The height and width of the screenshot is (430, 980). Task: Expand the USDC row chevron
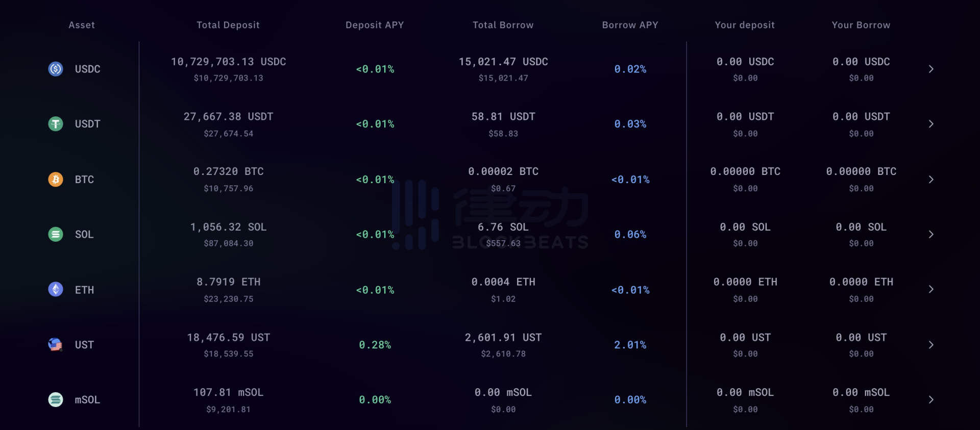(x=931, y=69)
